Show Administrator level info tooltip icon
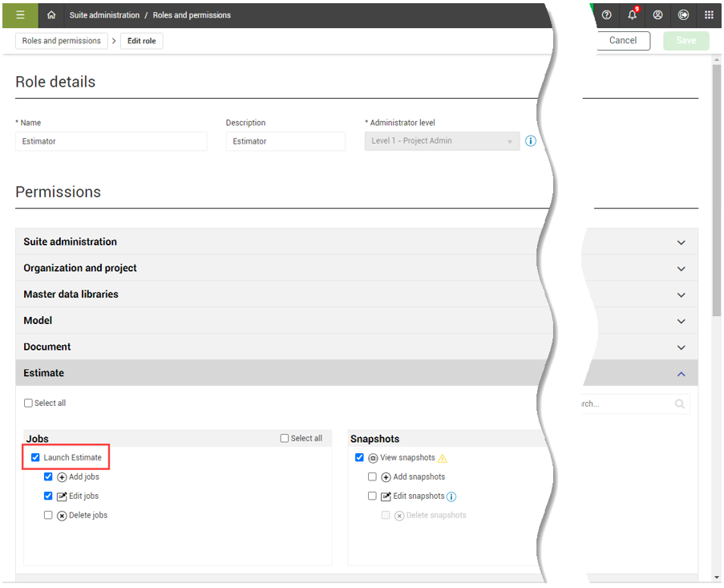This screenshot has height=588, width=724. point(530,141)
